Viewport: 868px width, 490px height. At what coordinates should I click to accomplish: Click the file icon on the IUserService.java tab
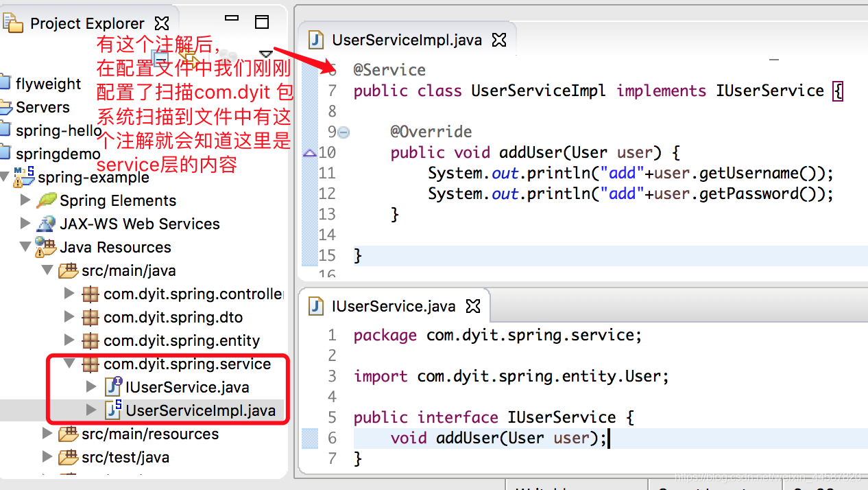pos(316,306)
